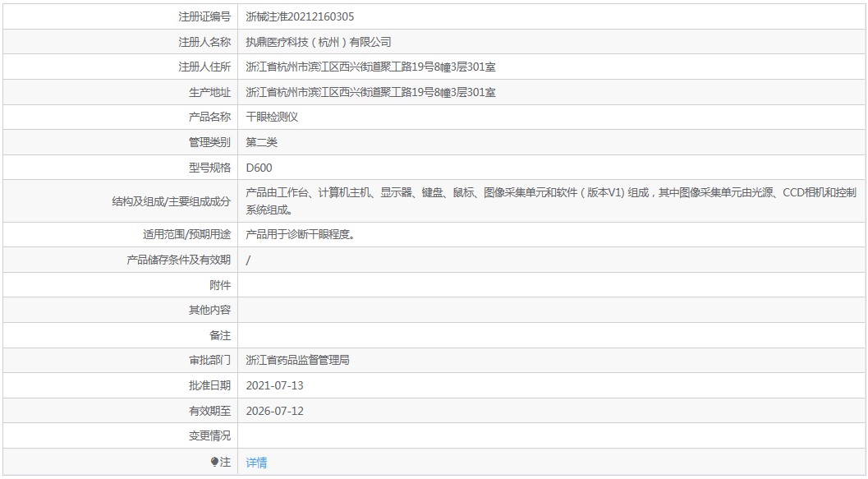Click the 变更情况 label
868x479 pixels.
click(209, 435)
